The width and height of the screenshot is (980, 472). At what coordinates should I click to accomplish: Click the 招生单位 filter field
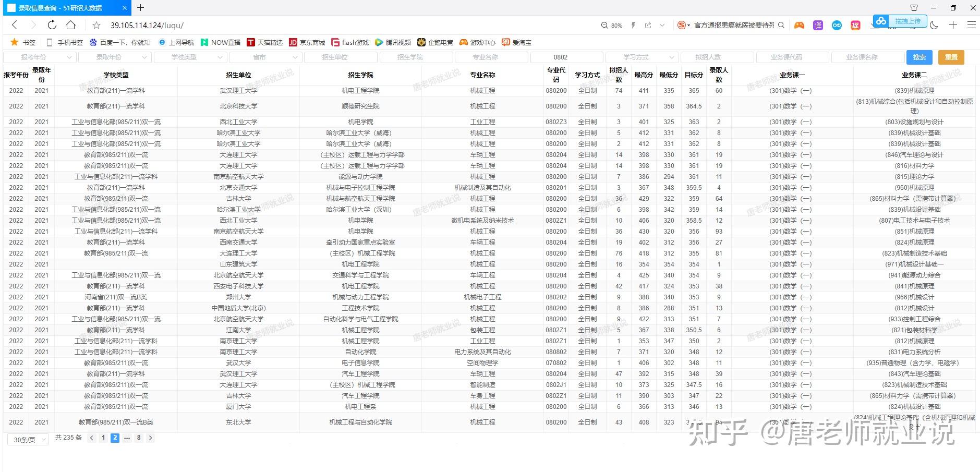341,57
